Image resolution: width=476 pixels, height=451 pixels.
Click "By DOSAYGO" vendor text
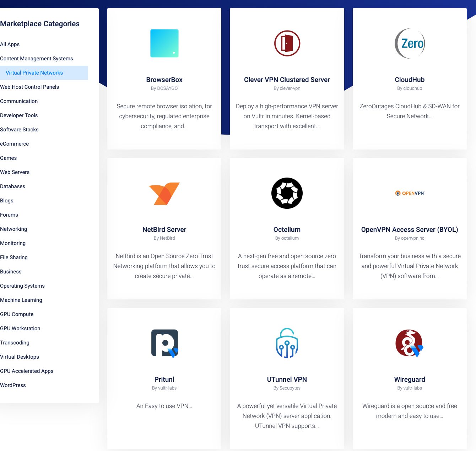[x=164, y=88]
